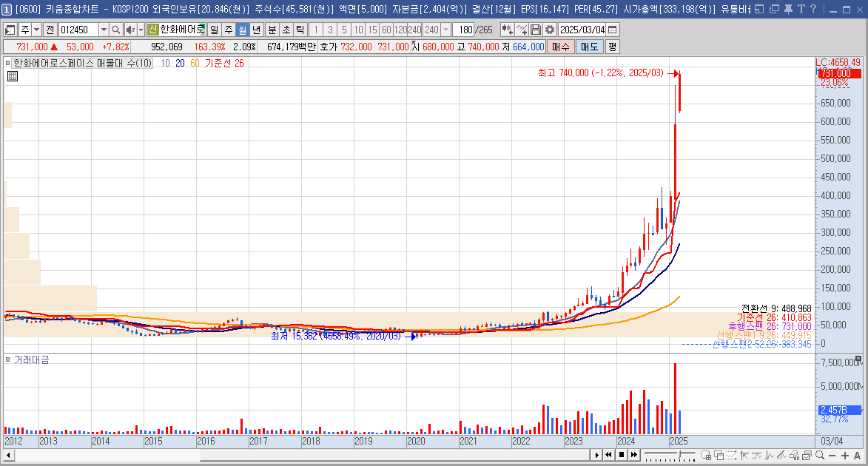This screenshot has height=466, width=868.
Task: Select the 년 yearly period toggle
Action: [x=256, y=30]
